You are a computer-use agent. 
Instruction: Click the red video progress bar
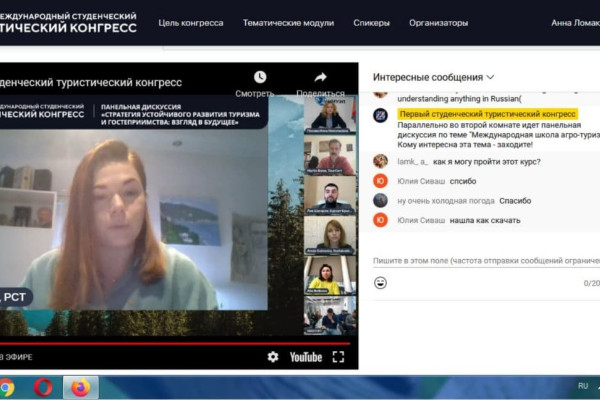(x=150, y=343)
